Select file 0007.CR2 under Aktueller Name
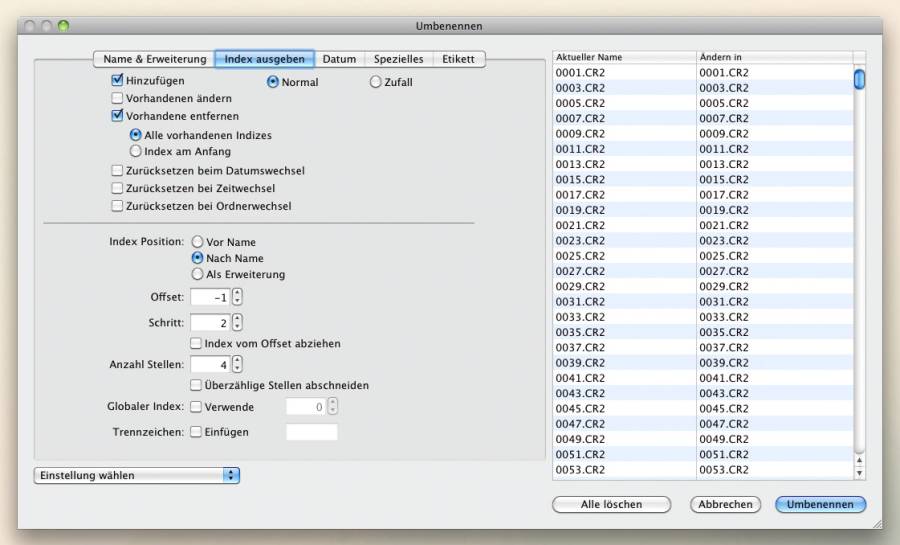 (x=580, y=118)
